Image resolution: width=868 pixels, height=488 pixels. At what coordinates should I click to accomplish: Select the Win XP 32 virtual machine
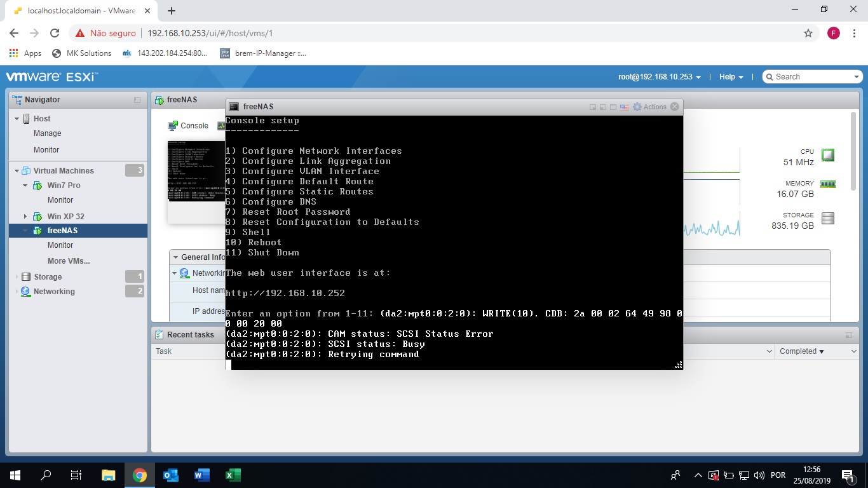point(66,217)
